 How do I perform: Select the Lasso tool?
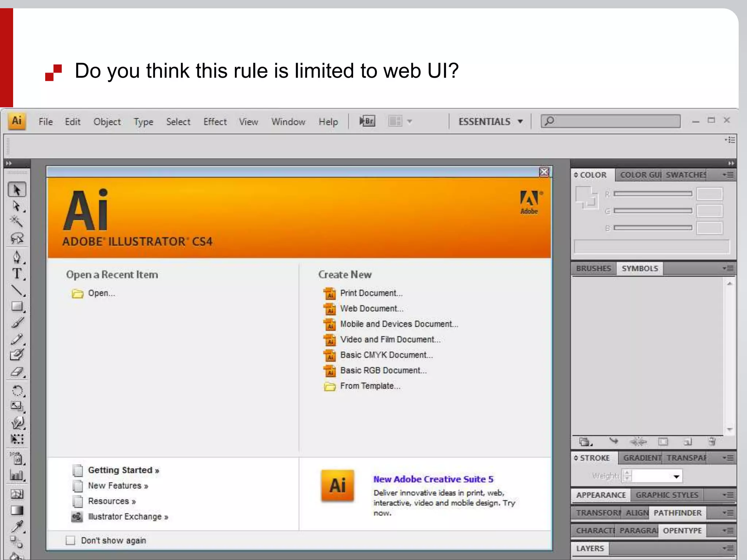point(17,238)
